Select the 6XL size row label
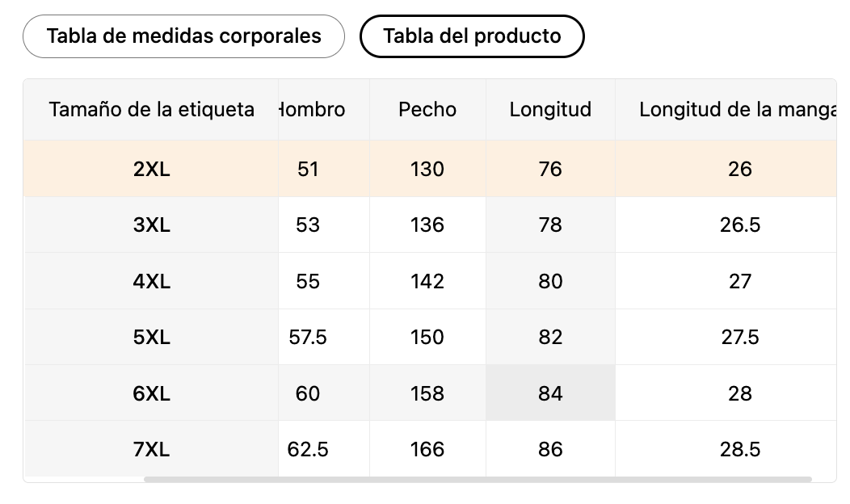Screen dimensions: 850x504 [151, 393]
